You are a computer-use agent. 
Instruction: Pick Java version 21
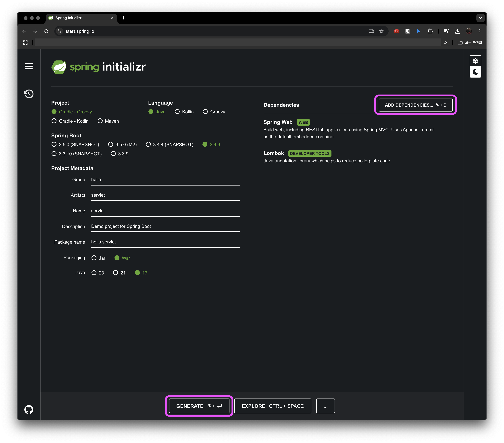click(115, 273)
